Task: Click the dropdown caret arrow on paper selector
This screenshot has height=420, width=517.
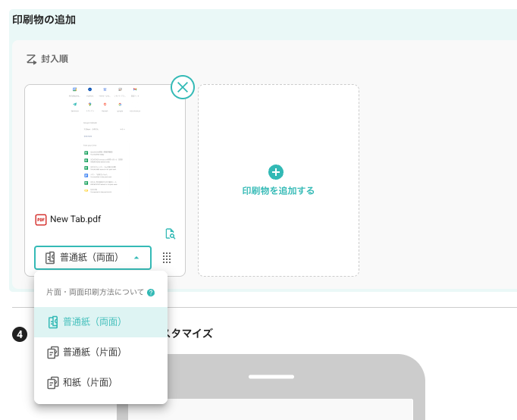Action: coord(136,258)
